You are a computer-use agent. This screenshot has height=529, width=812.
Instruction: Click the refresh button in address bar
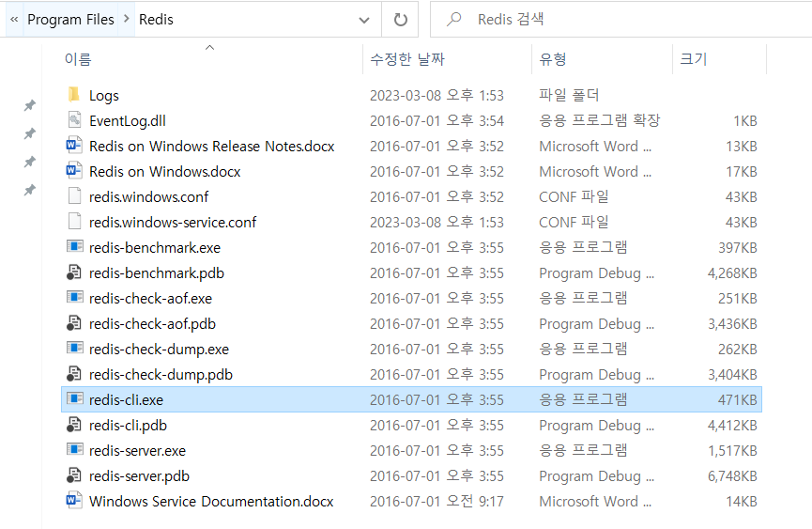(x=400, y=20)
